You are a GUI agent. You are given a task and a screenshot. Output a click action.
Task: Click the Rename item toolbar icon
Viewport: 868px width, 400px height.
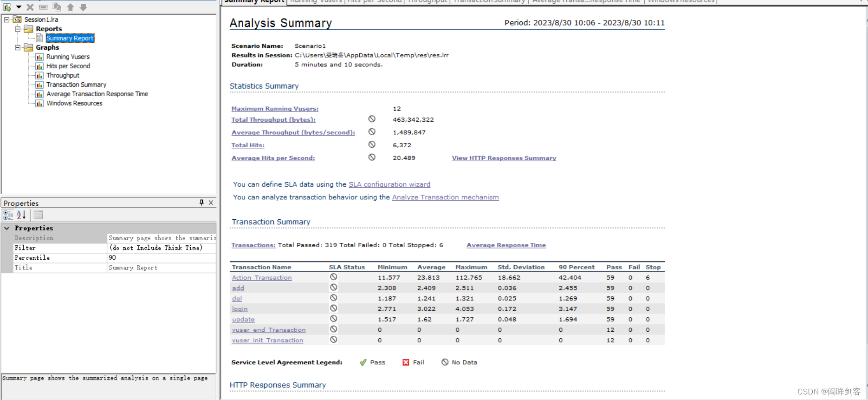point(43,7)
